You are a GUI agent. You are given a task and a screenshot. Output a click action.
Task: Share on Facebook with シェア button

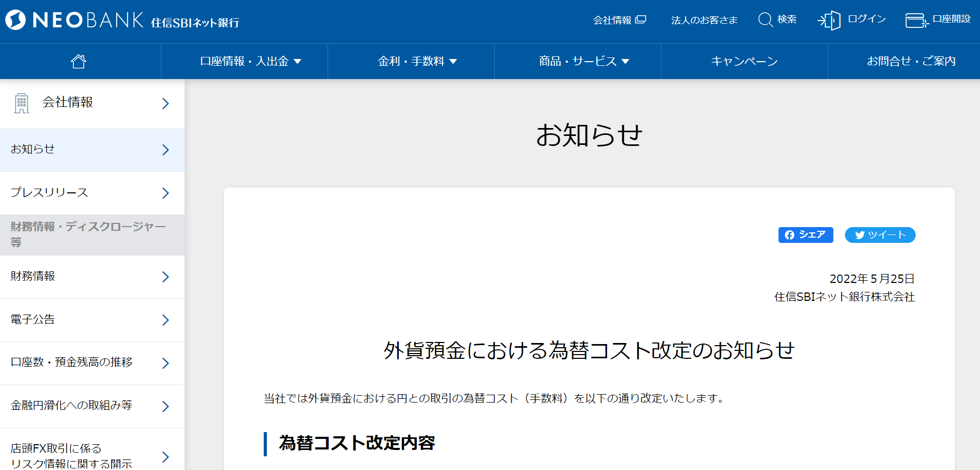point(805,235)
